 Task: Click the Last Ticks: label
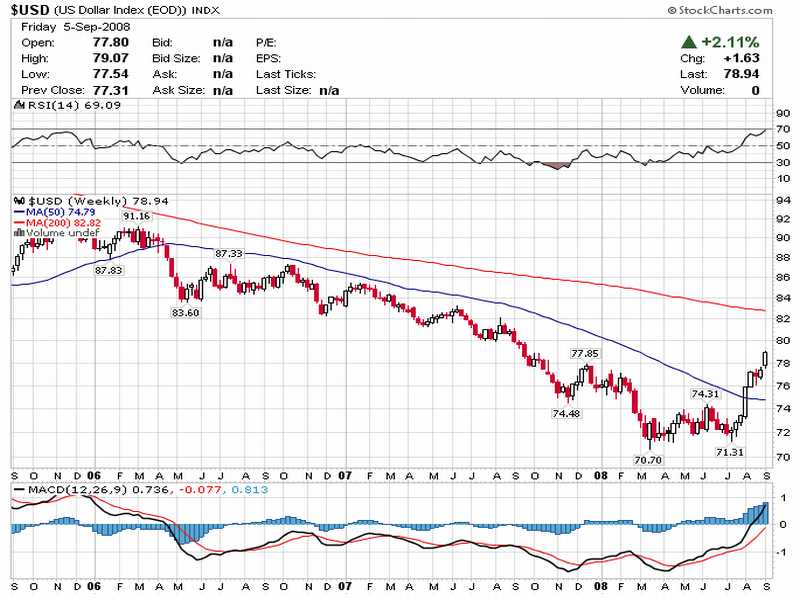[286, 74]
